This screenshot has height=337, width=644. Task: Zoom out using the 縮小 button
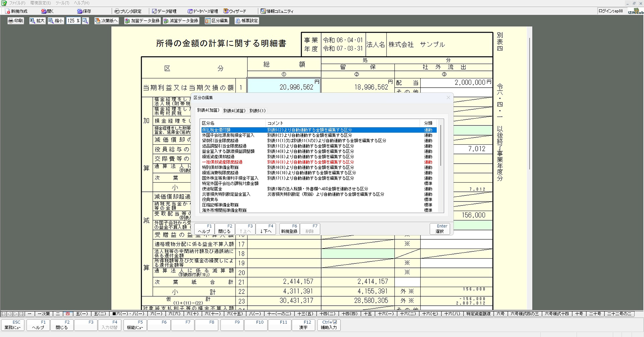coord(56,21)
